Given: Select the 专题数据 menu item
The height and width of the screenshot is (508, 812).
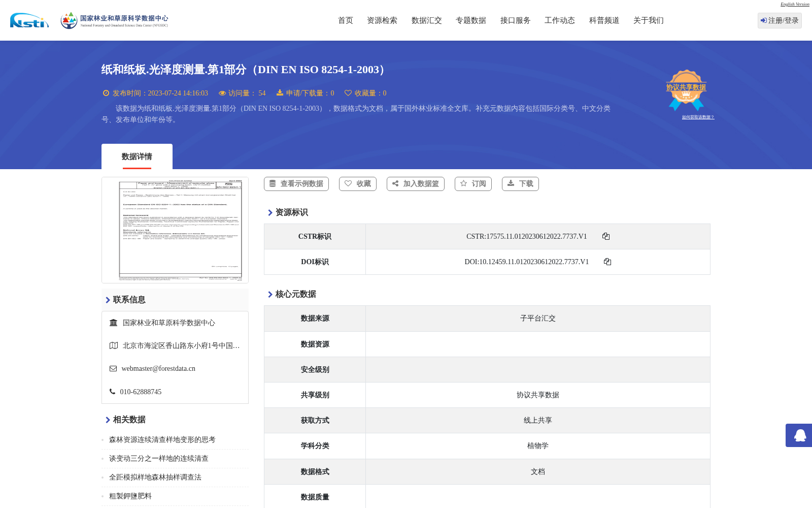Looking at the screenshot, I should (x=471, y=20).
